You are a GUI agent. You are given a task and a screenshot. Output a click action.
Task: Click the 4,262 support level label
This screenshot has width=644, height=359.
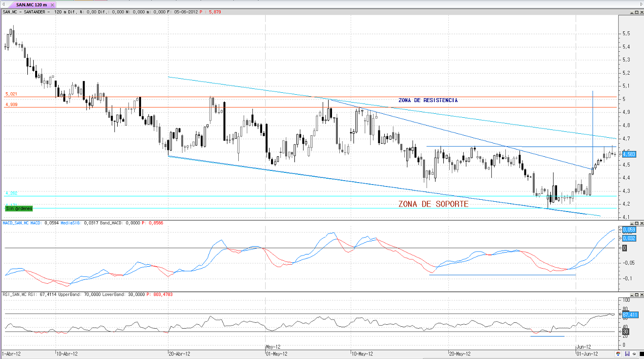click(x=11, y=193)
